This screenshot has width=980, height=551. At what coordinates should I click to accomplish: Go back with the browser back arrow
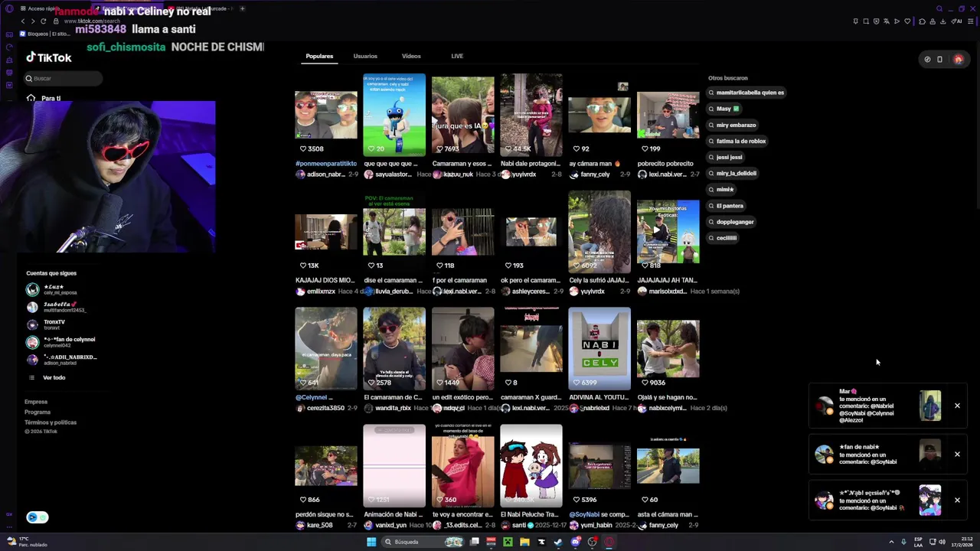tap(22, 21)
